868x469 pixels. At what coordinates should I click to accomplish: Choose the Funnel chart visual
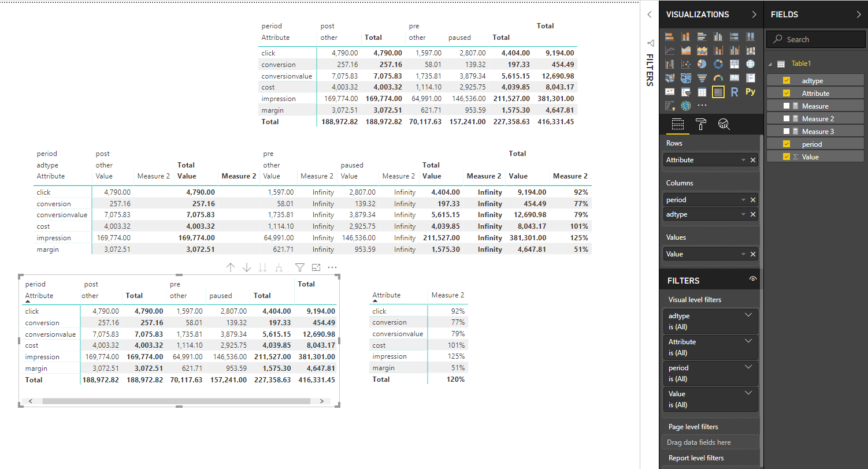702,78
